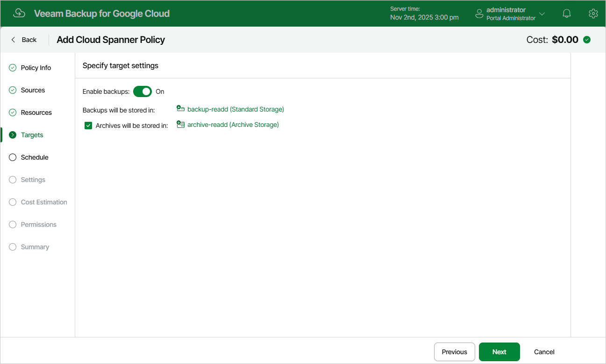
Task: Open the Summary step
Action: pos(35,247)
